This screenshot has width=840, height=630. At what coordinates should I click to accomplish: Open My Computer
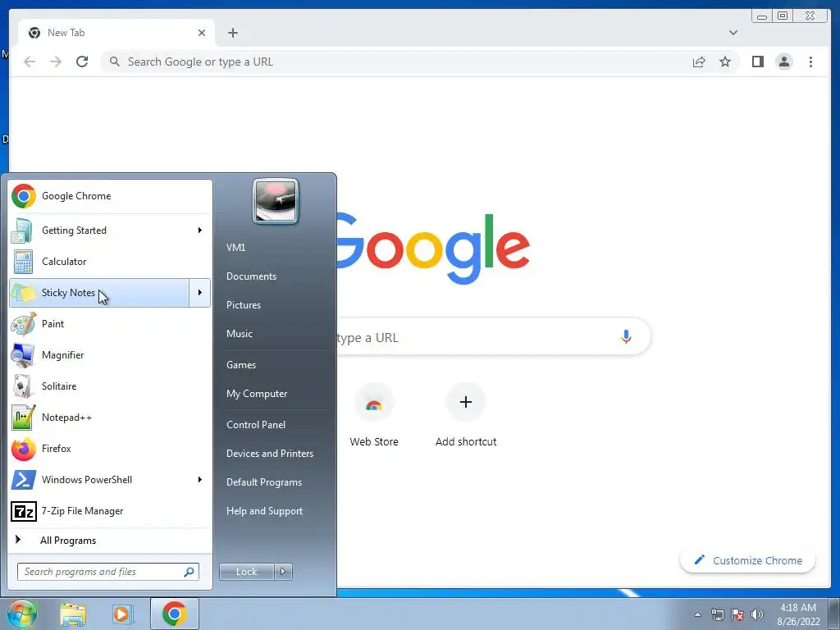[x=257, y=394]
